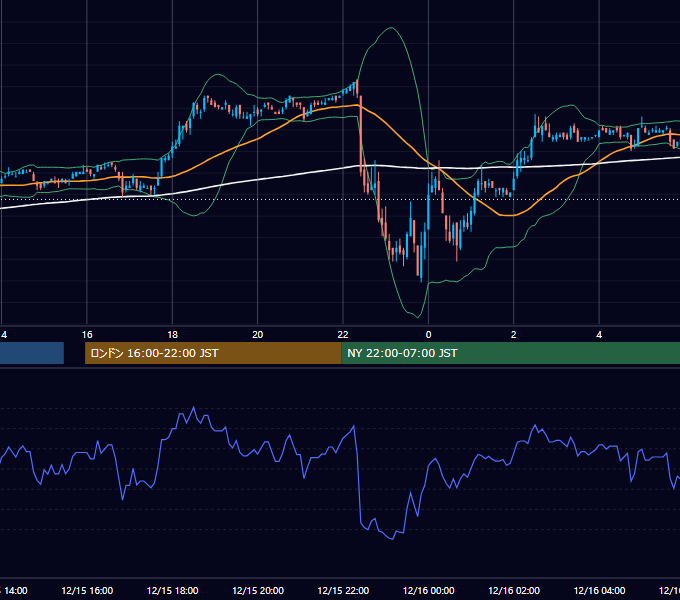Click hour label 2 on upper axis
This screenshot has width=680, height=600.
(x=513, y=335)
